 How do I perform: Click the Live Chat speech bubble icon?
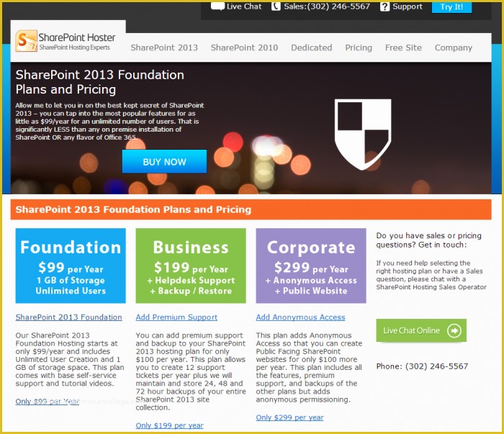pos(217,6)
